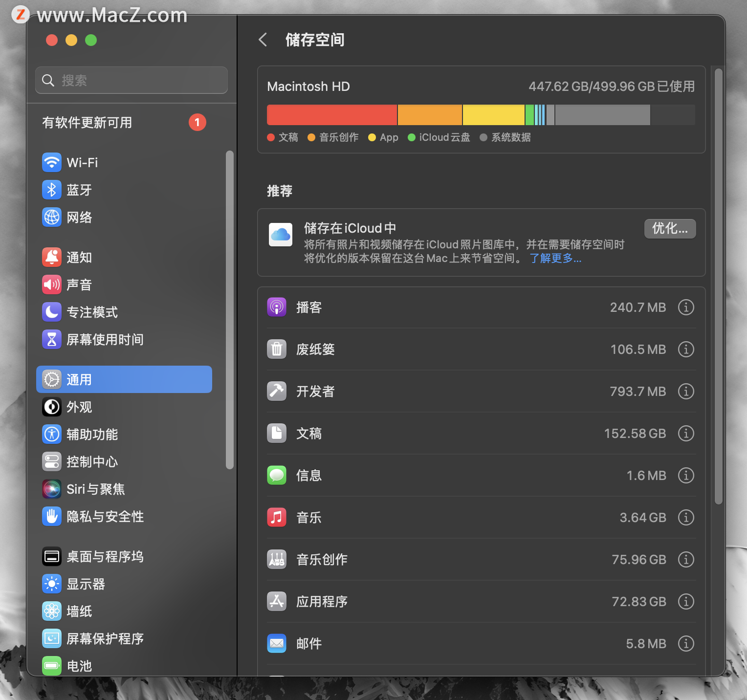747x700 pixels.
Task: Open Focus mode (专注模式) moon icon
Action: coord(51,312)
